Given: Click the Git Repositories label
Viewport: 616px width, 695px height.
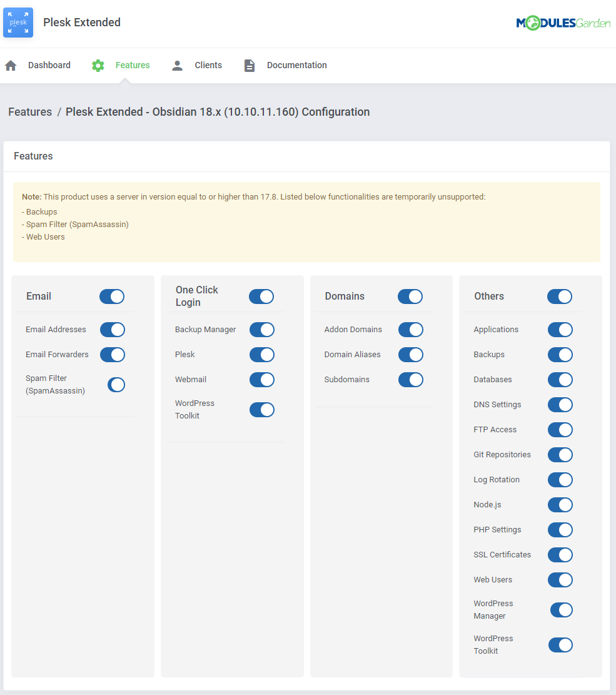Looking at the screenshot, I should click(502, 454).
